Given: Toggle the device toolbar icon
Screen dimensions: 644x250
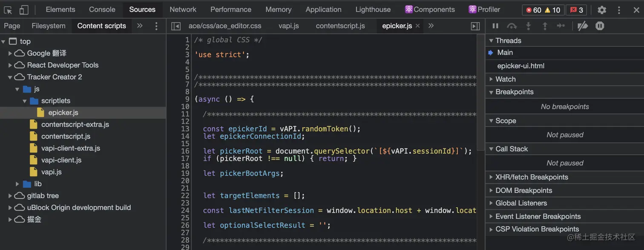Looking at the screenshot, I should (x=24, y=10).
